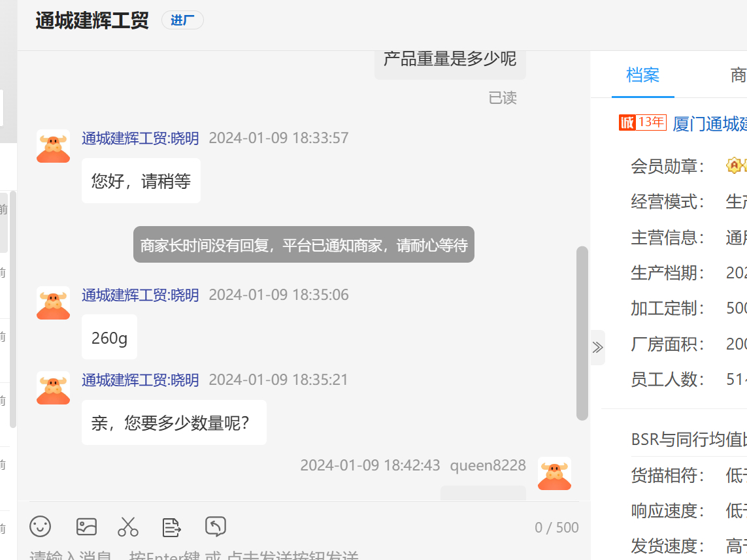Viewport: 747px width, 560px height.
Task: Select the scissors screenshot tool
Action: tap(128, 526)
